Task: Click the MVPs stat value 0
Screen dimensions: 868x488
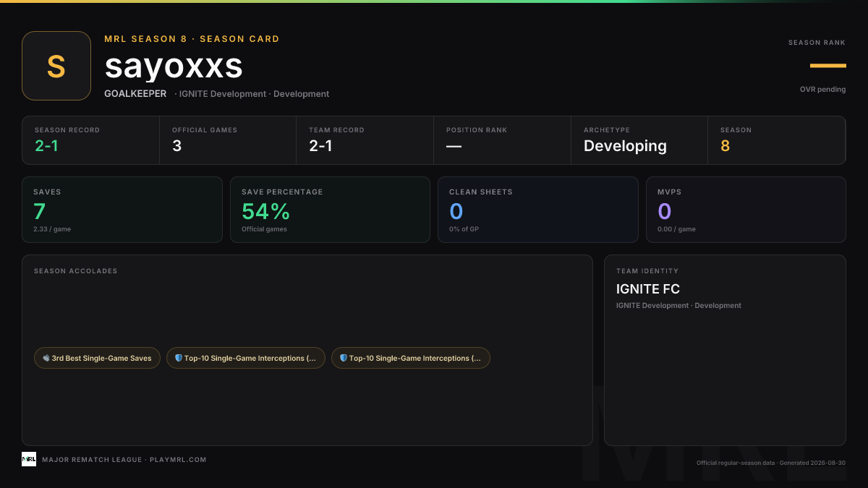Action: [x=665, y=211]
